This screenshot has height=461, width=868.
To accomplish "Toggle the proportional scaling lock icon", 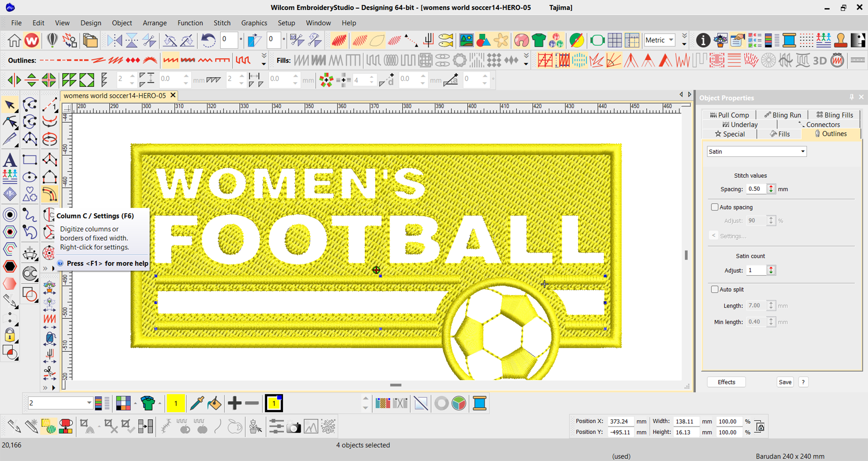I will [760, 426].
